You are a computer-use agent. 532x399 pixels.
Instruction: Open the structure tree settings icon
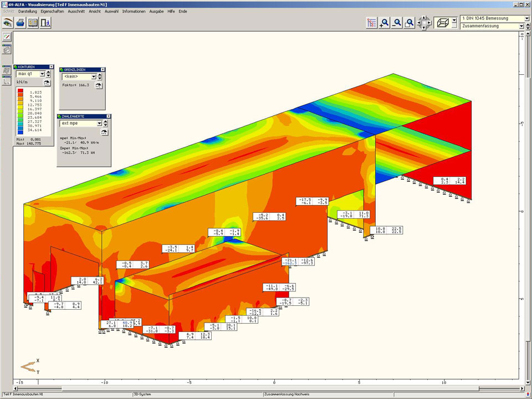[x=371, y=23]
